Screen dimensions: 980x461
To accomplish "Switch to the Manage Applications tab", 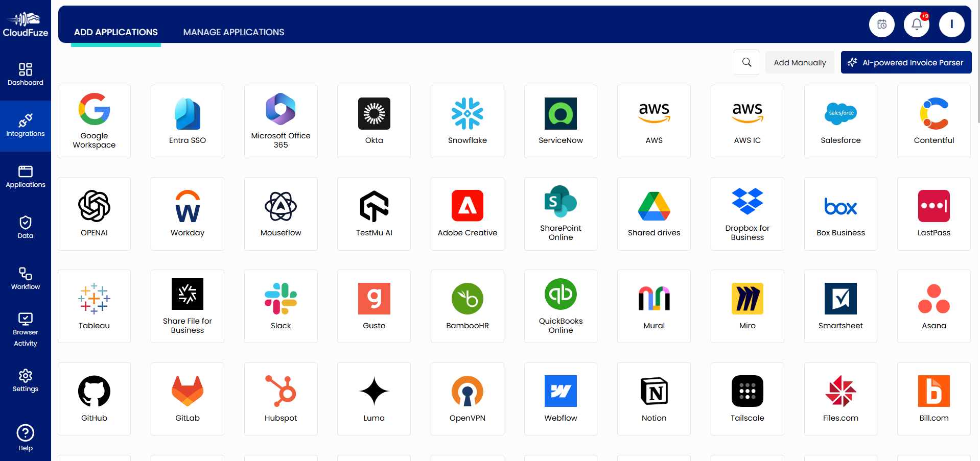I will [x=234, y=32].
